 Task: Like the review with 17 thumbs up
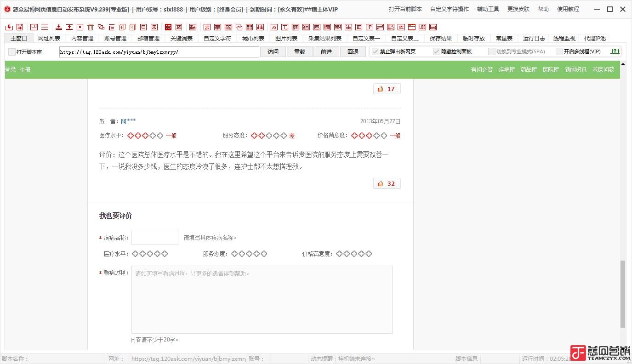pyautogui.click(x=387, y=89)
